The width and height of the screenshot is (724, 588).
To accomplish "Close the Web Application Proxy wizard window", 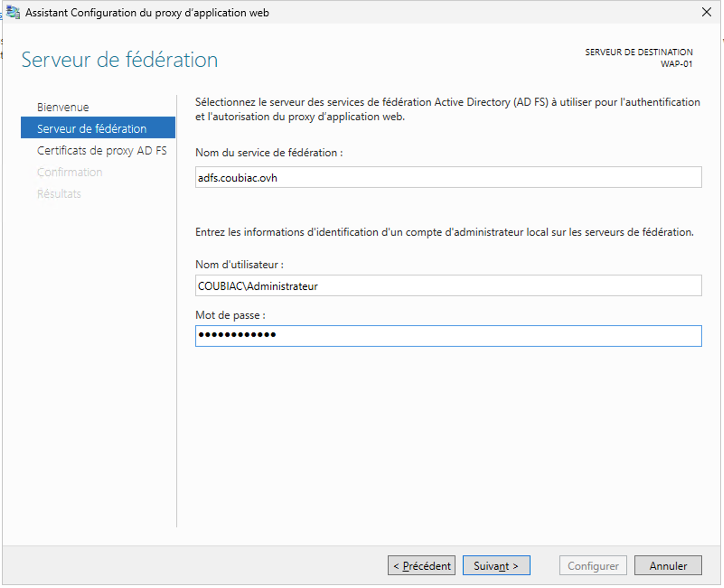I will 706,12.
